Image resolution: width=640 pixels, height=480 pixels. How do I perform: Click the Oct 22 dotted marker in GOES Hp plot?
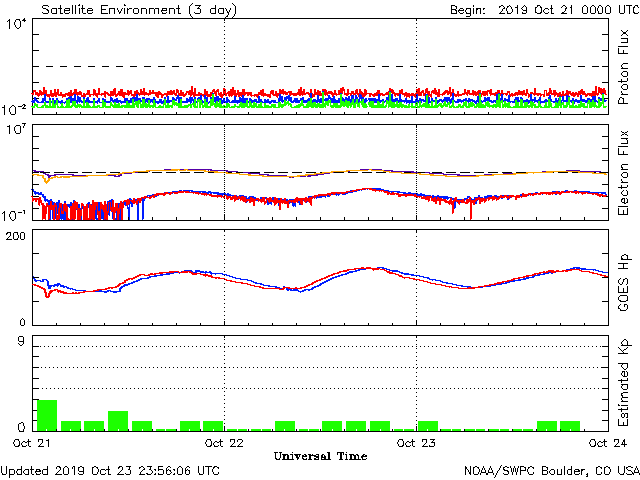[x=224, y=277]
